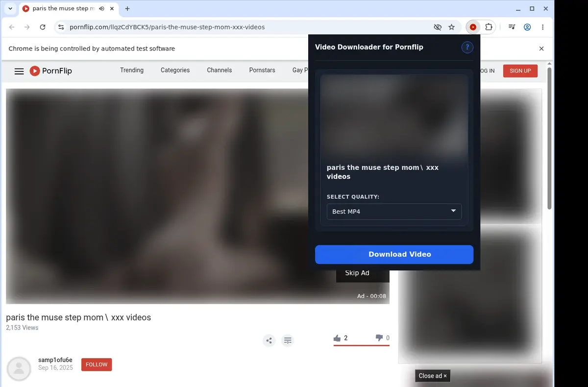The width and height of the screenshot is (588, 387).
Task: Click the '2,153 Views' text
Action: pyautogui.click(x=22, y=328)
